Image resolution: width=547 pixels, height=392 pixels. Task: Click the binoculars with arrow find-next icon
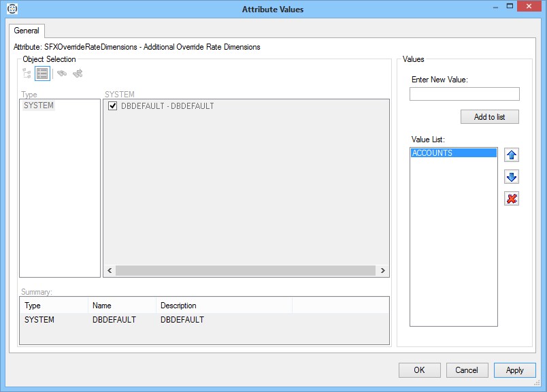coord(78,73)
